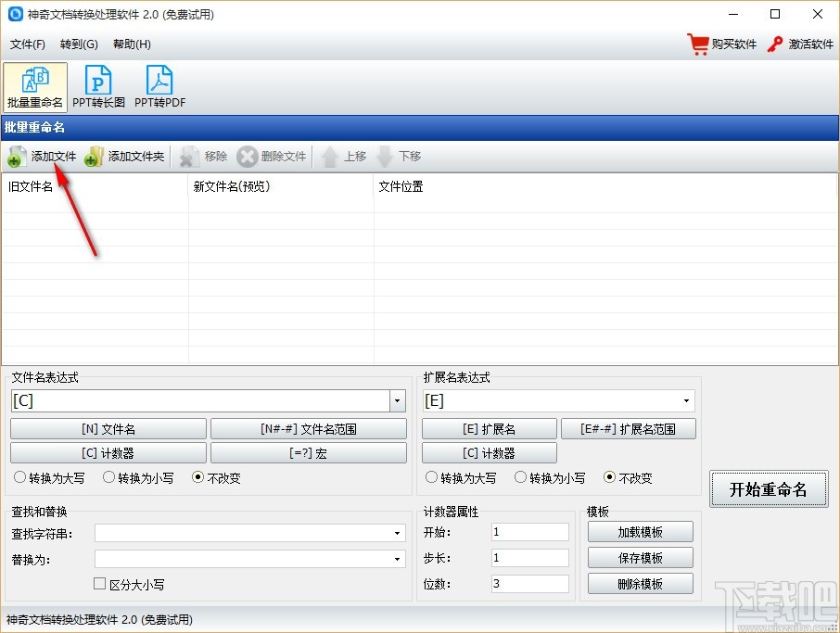Enable the 区分大小写 checkbox
Screen dimensions: 840x633
click(x=99, y=583)
